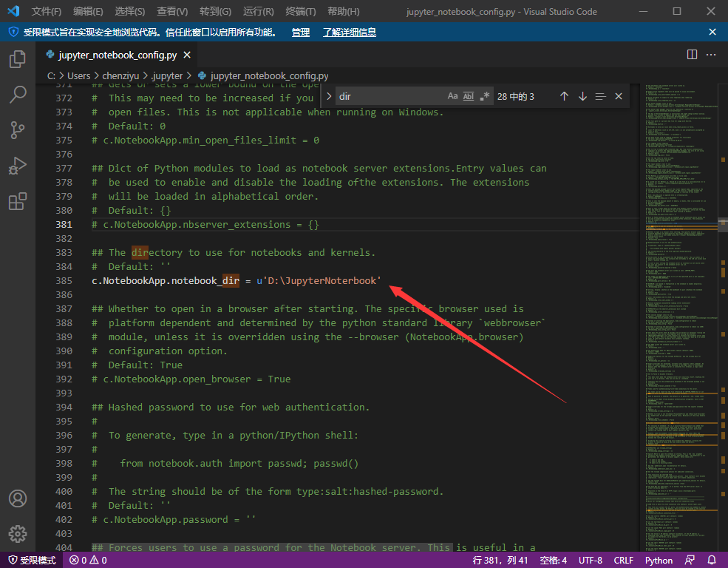
Task: Toggle Find in Selection
Action: coord(600,96)
